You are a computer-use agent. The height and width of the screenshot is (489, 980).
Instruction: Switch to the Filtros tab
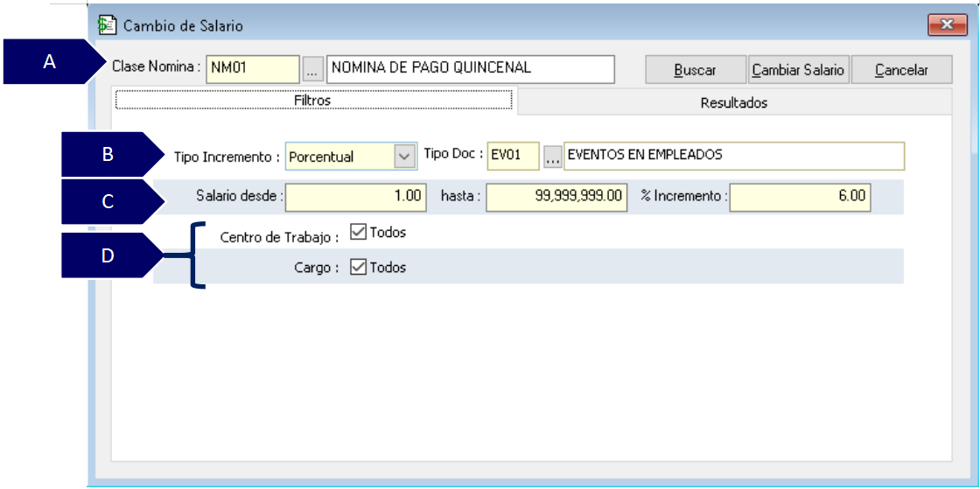312,100
